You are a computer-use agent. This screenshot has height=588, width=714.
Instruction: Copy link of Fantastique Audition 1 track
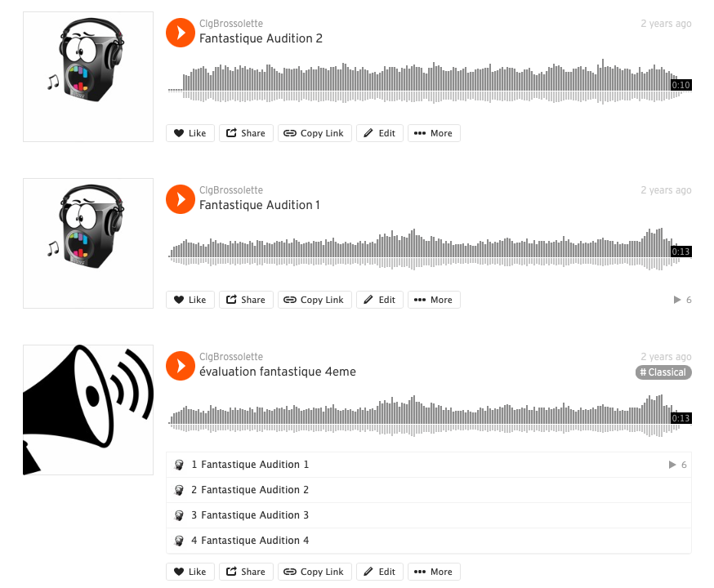pos(315,300)
